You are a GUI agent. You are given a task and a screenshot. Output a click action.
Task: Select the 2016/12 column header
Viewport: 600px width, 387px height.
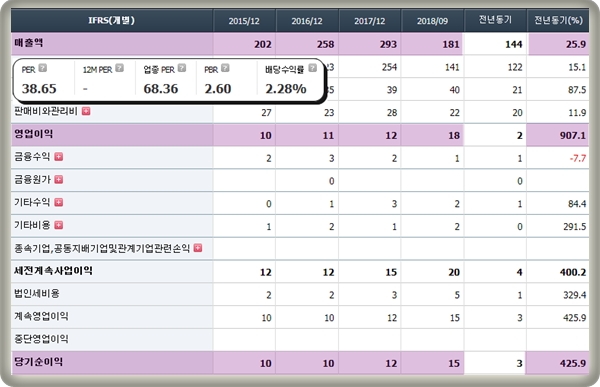coord(307,21)
